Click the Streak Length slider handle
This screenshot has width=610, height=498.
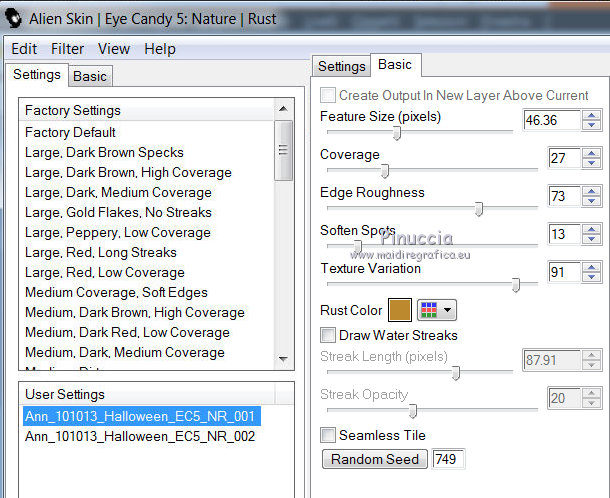click(x=456, y=373)
